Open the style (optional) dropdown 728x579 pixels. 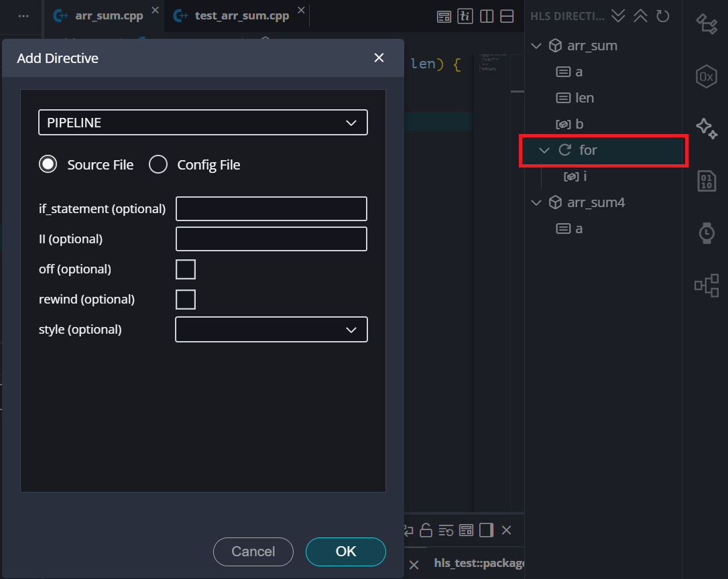(x=271, y=330)
